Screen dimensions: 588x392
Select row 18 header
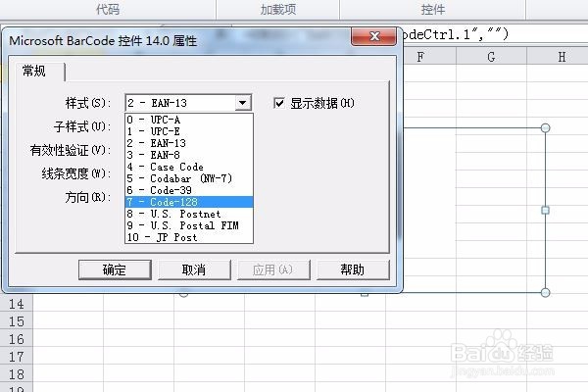[16, 374]
